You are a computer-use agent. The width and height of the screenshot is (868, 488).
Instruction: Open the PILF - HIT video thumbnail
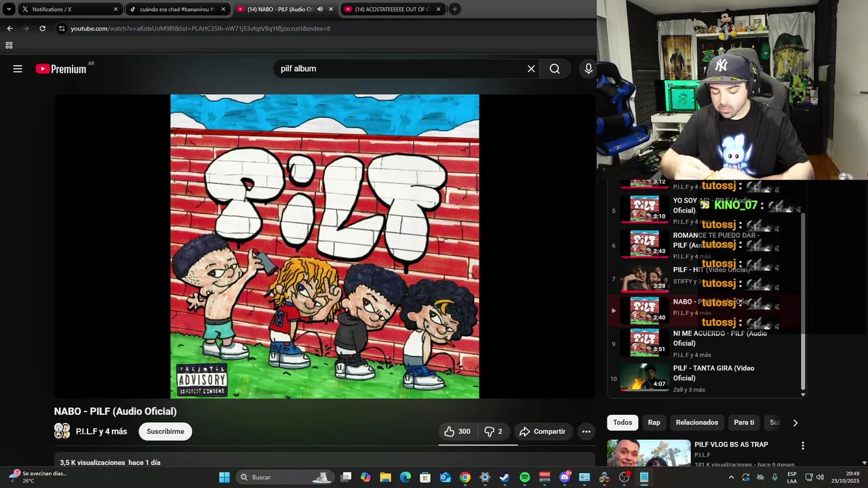click(x=644, y=278)
